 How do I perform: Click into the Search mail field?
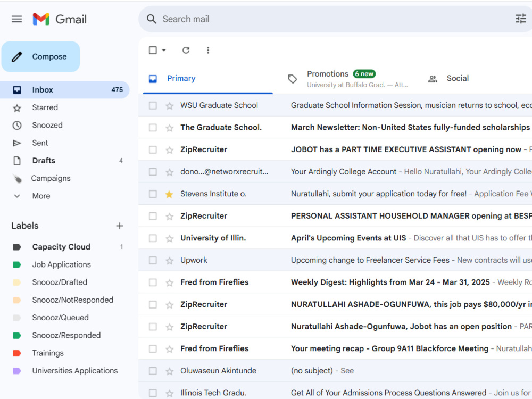(336, 19)
